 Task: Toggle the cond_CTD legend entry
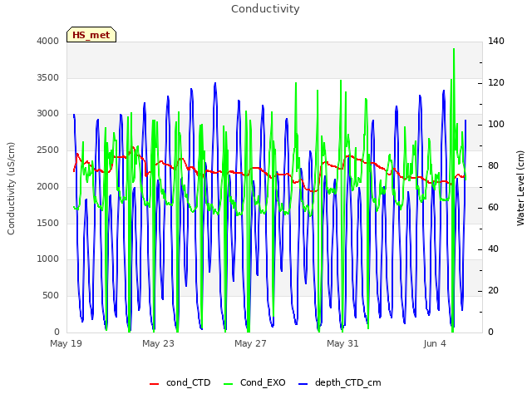[x=180, y=382]
